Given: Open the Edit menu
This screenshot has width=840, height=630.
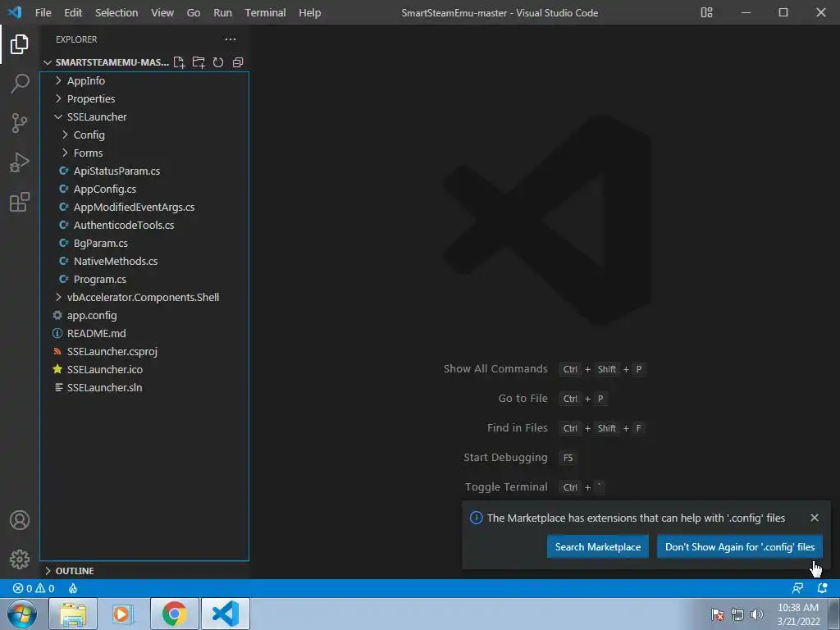Looking at the screenshot, I should (73, 12).
